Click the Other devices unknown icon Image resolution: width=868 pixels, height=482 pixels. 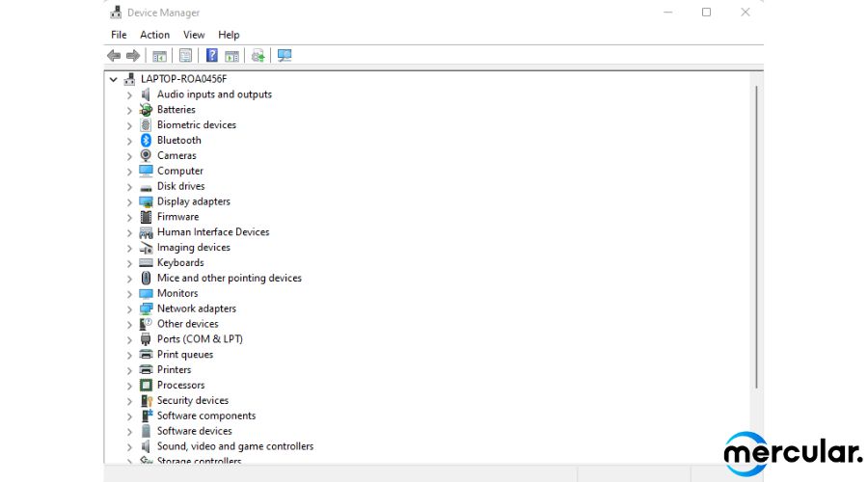click(x=146, y=324)
